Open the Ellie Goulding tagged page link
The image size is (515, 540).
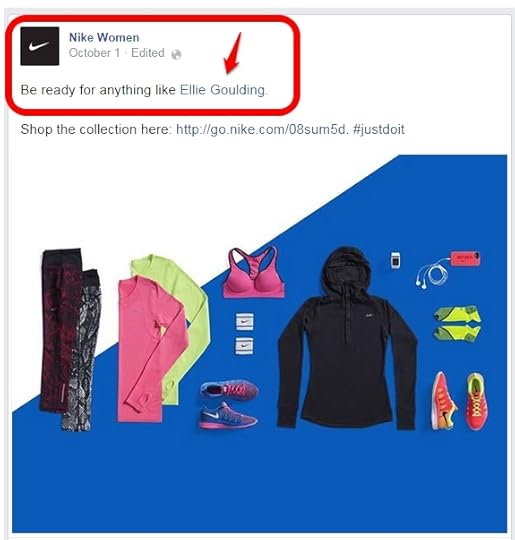pyautogui.click(x=223, y=90)
